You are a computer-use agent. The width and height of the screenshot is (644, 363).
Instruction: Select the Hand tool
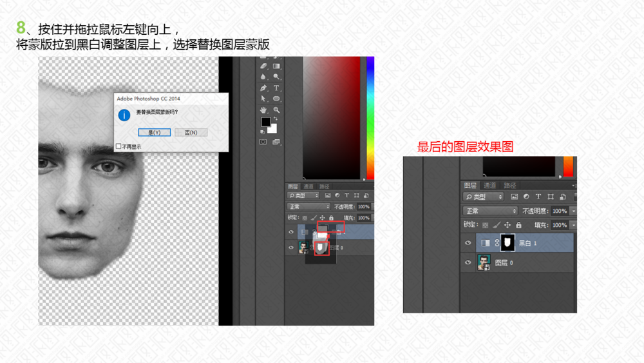click(263, 110)
